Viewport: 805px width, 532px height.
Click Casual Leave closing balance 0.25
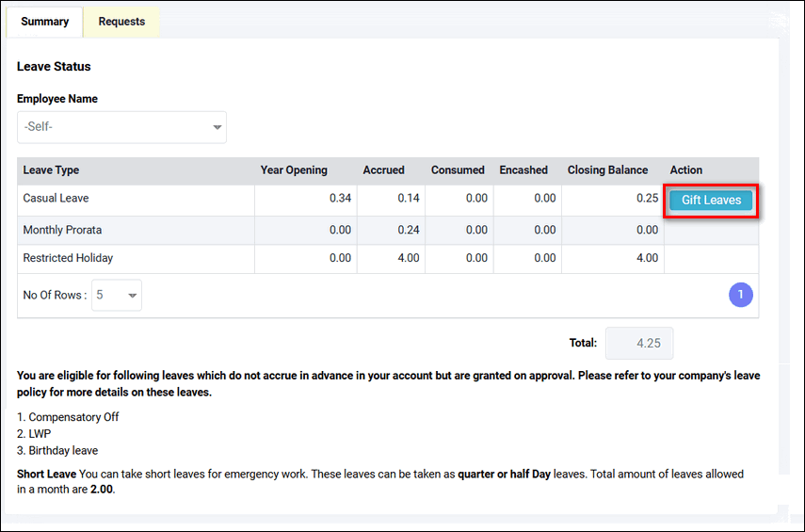tap(646, 199)
